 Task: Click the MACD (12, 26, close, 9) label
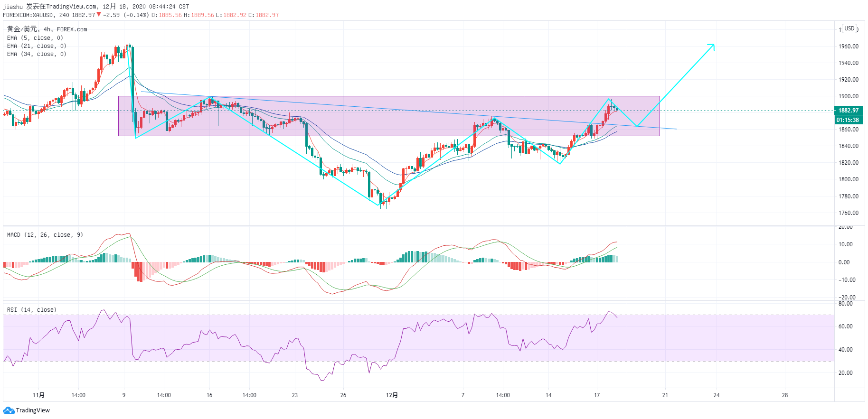pyautogui.click(x=45, y=235)
